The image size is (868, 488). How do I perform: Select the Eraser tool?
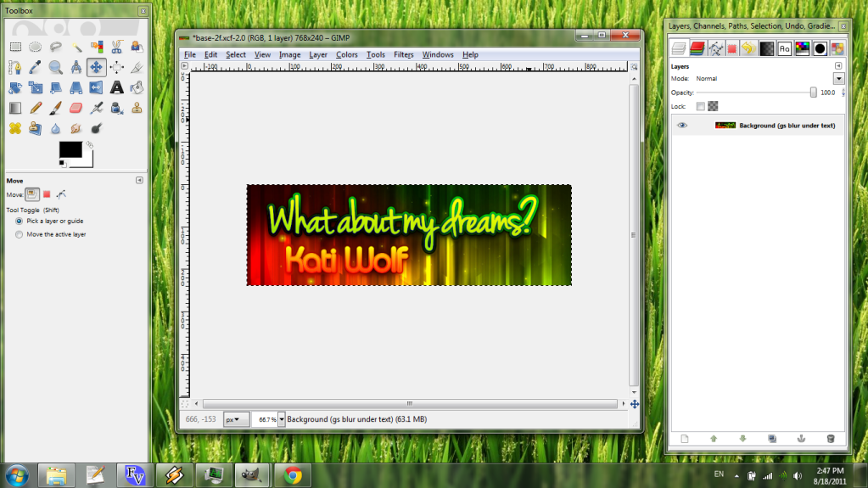(x=76, y=108)
